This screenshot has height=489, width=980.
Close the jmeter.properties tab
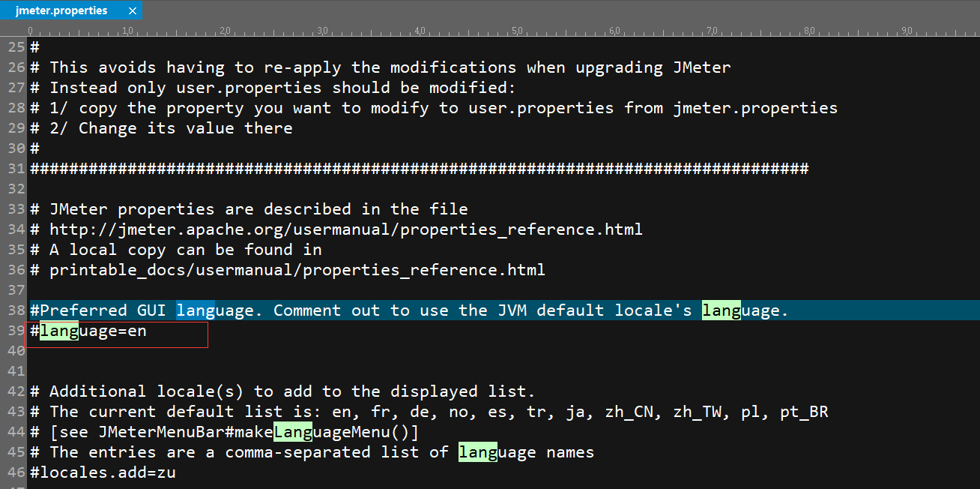[x=133, y=11]
